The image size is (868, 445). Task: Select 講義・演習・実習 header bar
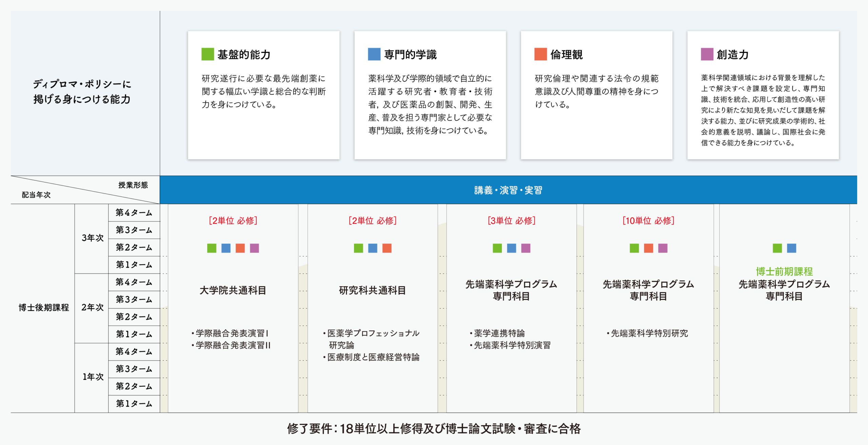coord(508,190)
